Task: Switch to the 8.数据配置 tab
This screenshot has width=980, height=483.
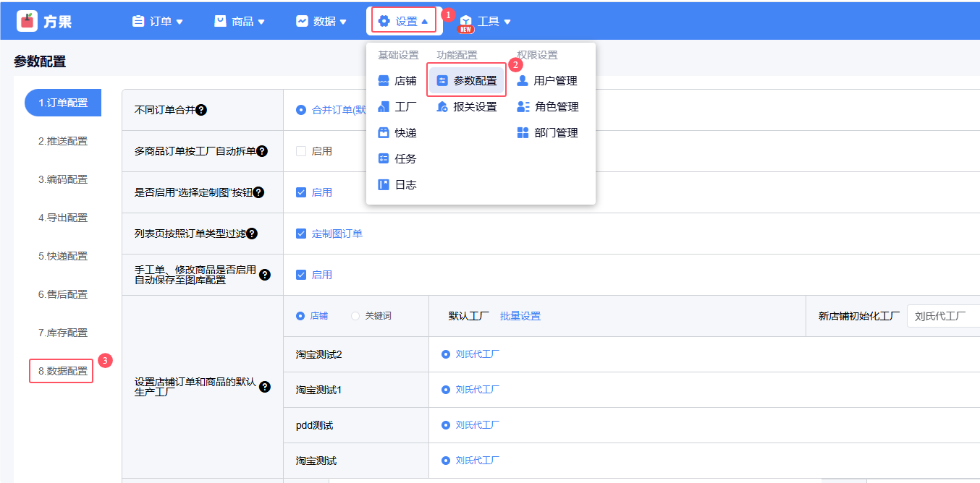Action: (x=62, y=371)
